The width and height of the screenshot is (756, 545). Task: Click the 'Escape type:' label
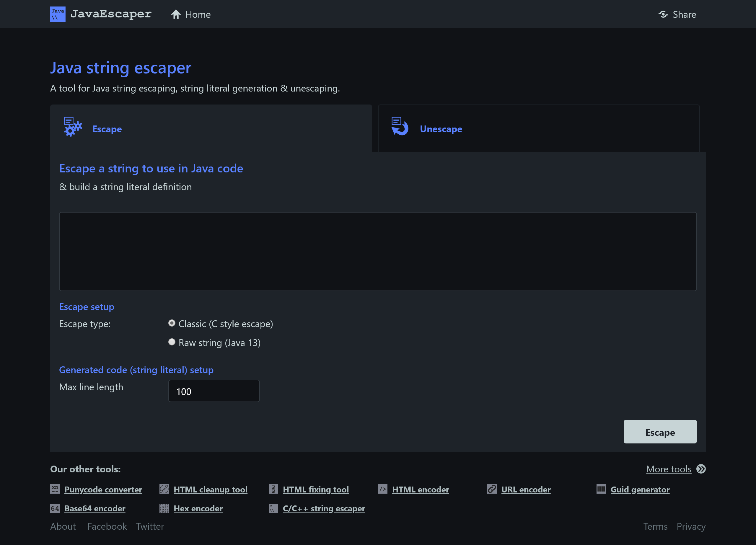(85, 324)
